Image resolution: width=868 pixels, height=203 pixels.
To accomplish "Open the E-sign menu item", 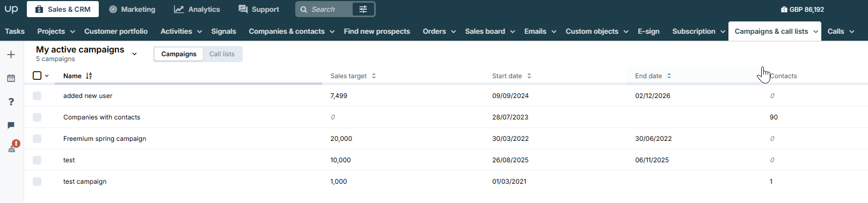I will pos(648,31).
